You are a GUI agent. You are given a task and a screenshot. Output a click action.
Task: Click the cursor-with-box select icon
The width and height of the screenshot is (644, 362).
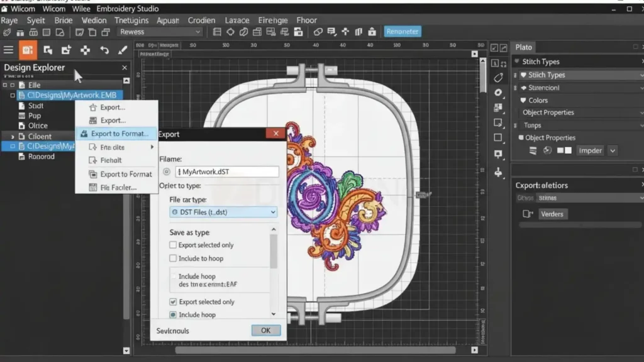click(48, 50)
